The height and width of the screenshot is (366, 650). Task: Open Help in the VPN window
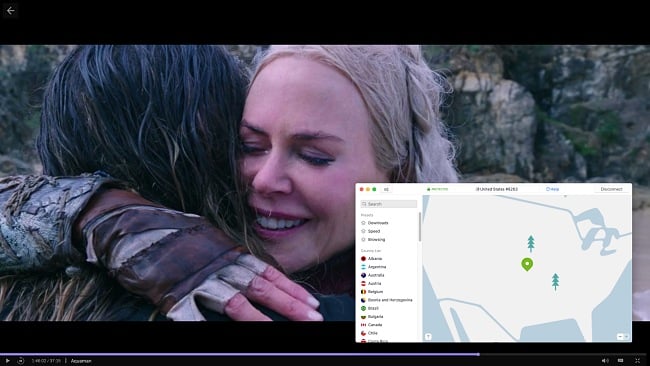(x=553, y=189)
